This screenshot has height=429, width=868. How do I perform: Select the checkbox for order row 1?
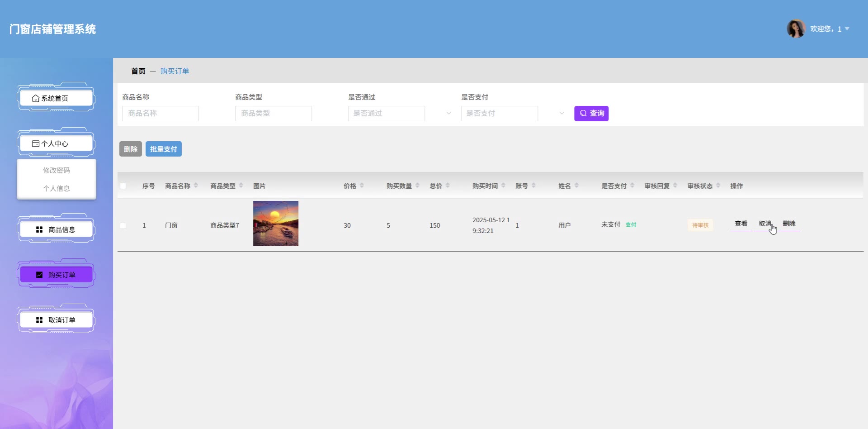pyautogui.click(x=123, y=225)
